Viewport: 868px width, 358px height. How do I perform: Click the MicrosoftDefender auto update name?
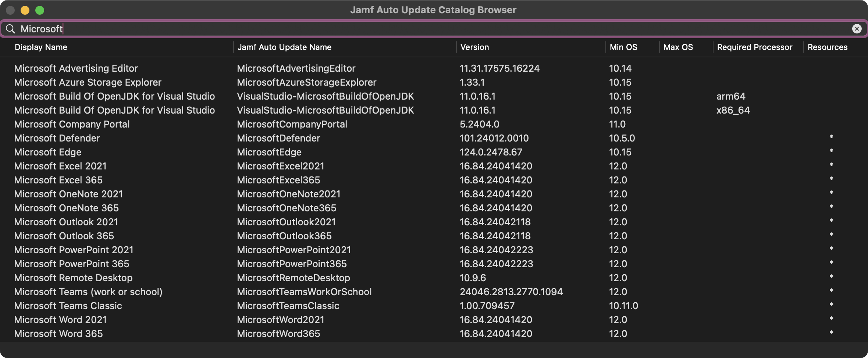[x=278, y=138]
